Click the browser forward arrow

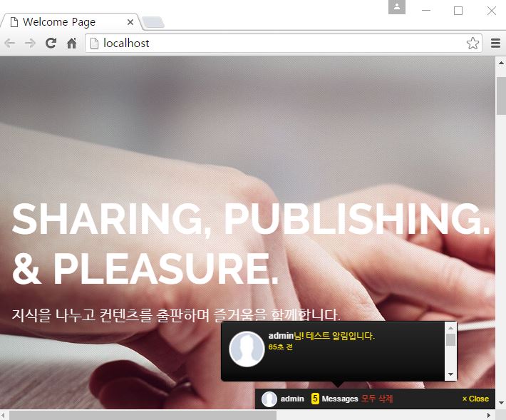pos(30,43)
